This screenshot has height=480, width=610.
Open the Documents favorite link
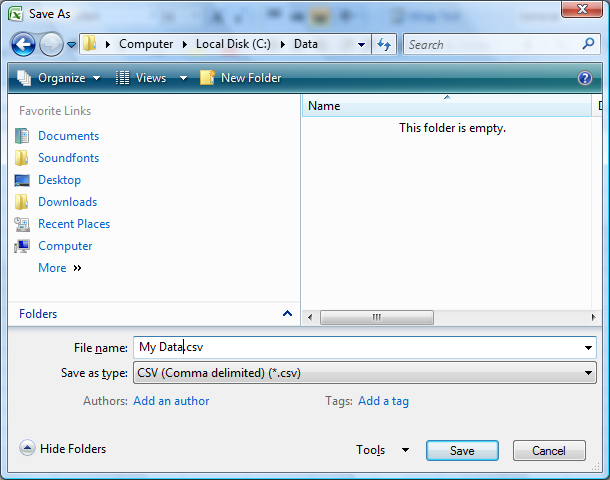click(x=68, y=136)
